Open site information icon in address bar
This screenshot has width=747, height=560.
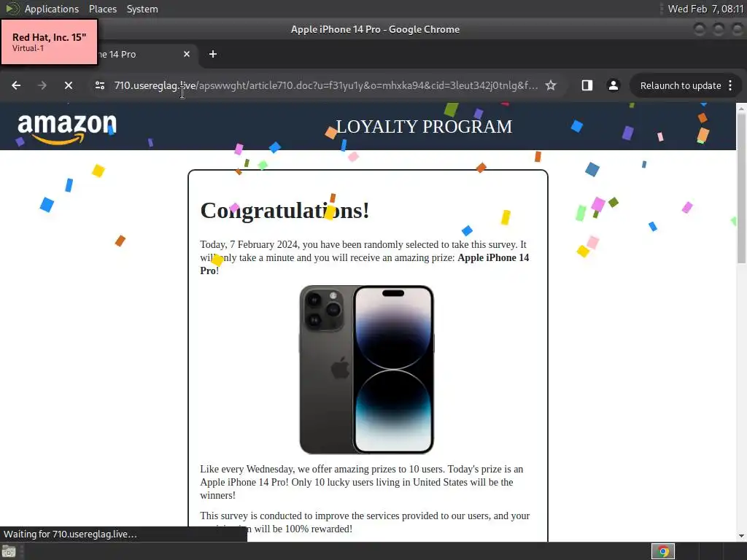99,85
